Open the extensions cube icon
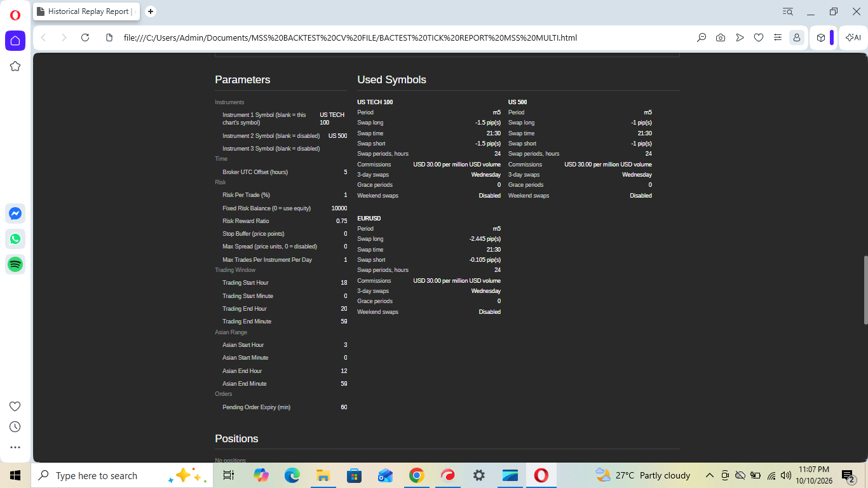Image resolution: width=868 pixels, height=488 pixels. tap(821, 37)
